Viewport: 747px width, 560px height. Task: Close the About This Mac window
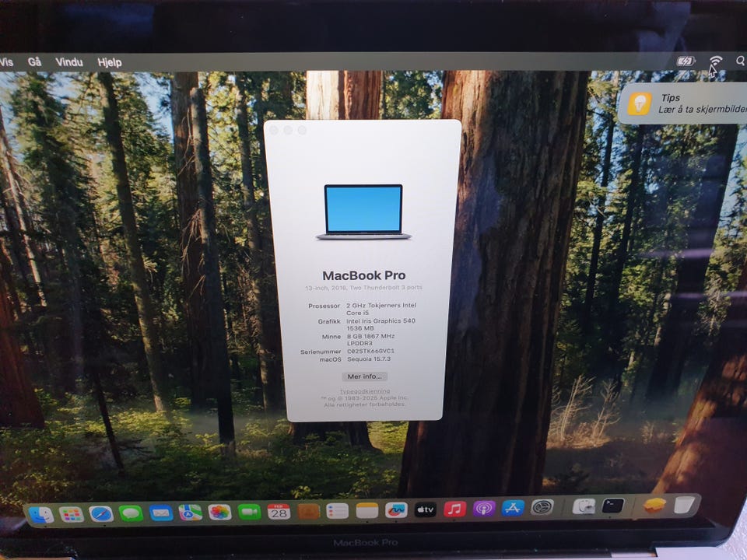[x=273, y=130]
